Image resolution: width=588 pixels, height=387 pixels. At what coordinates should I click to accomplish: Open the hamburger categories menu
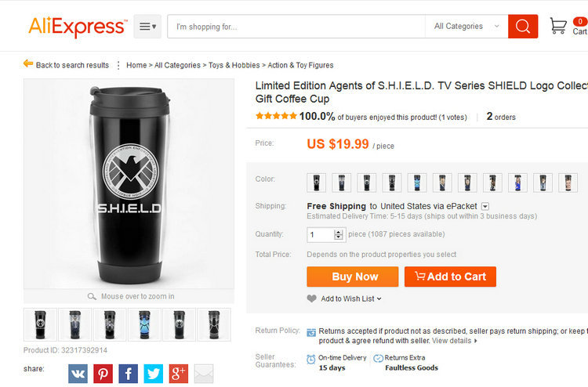(x=147, y=27)
